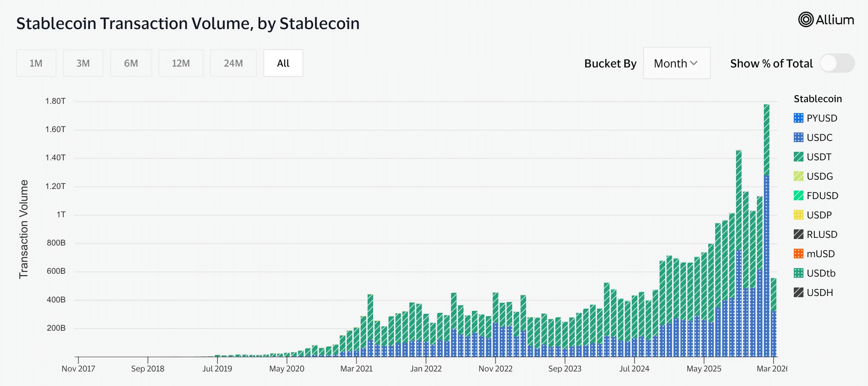Select the 1M time range tab

[x=36, y=63]
